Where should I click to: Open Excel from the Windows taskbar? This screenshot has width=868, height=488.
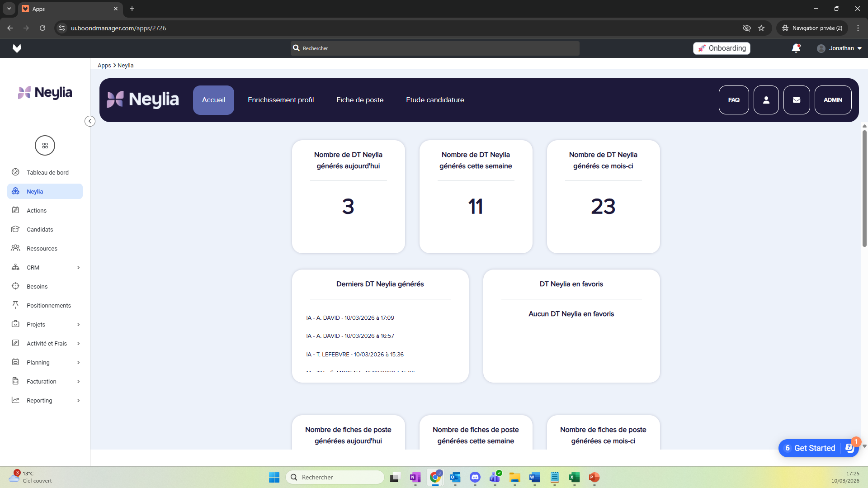coord(574,477)
